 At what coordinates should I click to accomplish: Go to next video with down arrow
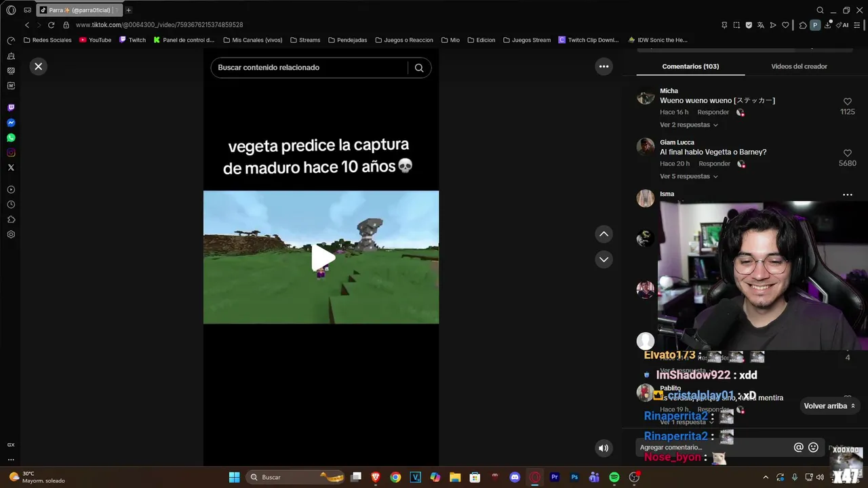pyautogui.click(x=604, y=260)
